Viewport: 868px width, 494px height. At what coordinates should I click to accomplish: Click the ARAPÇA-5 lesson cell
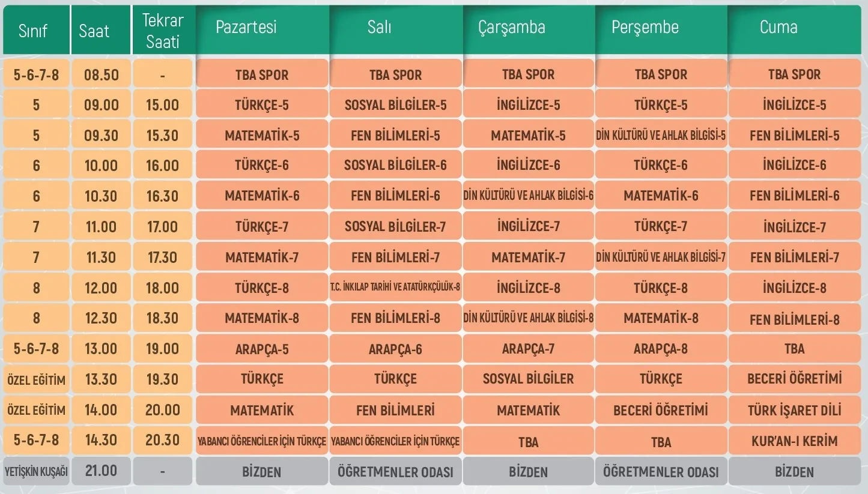262,349
